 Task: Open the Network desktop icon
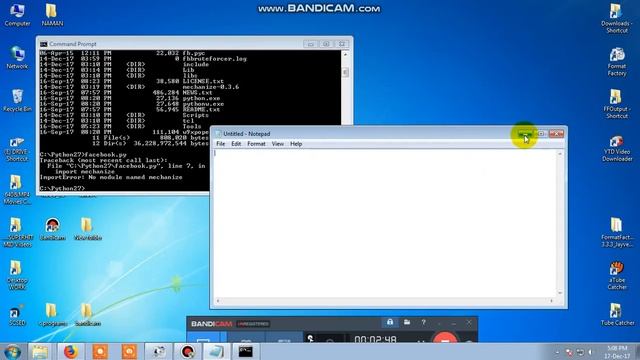pyautogui.click(x=17, y=58)
